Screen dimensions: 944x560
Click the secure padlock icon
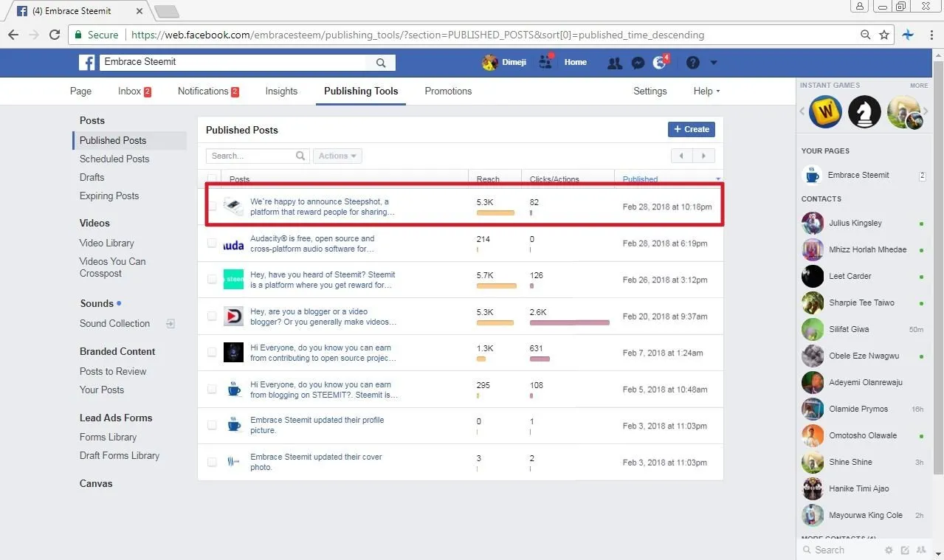click(77, 35)
